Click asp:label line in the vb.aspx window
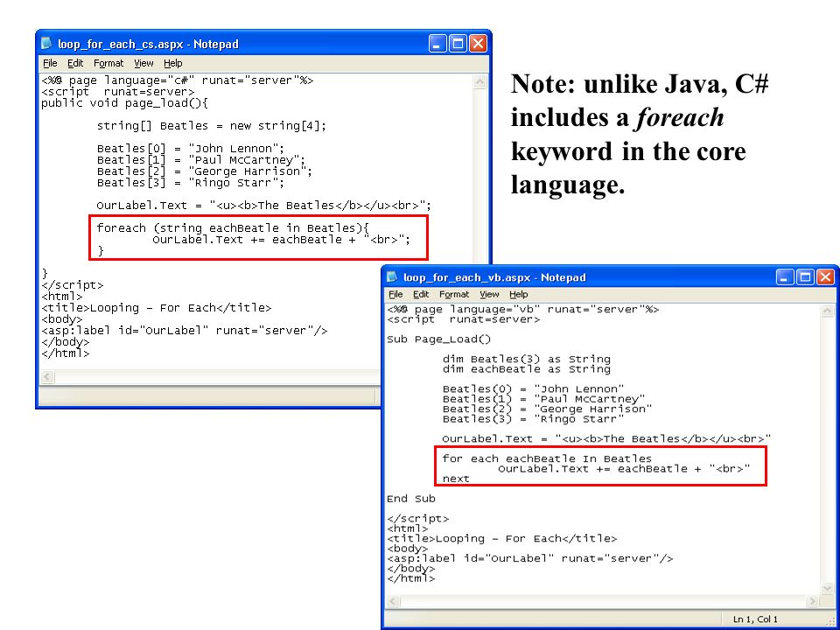 click(x=530, y=559)
